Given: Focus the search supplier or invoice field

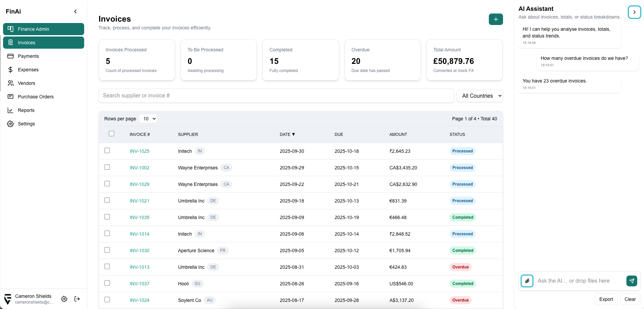Looking at the screenshot, I should point(276,96).
